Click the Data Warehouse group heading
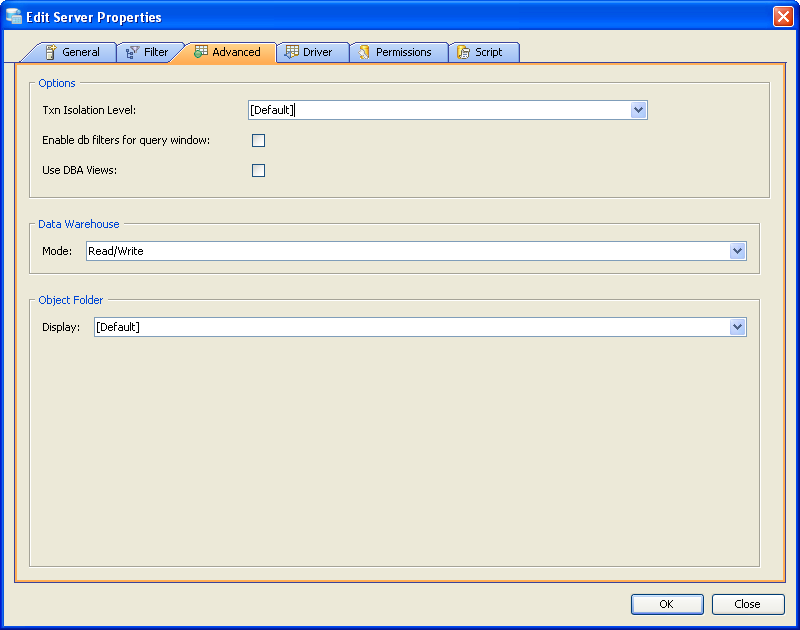This screenshot has height=630, width=800. point(79,224)
